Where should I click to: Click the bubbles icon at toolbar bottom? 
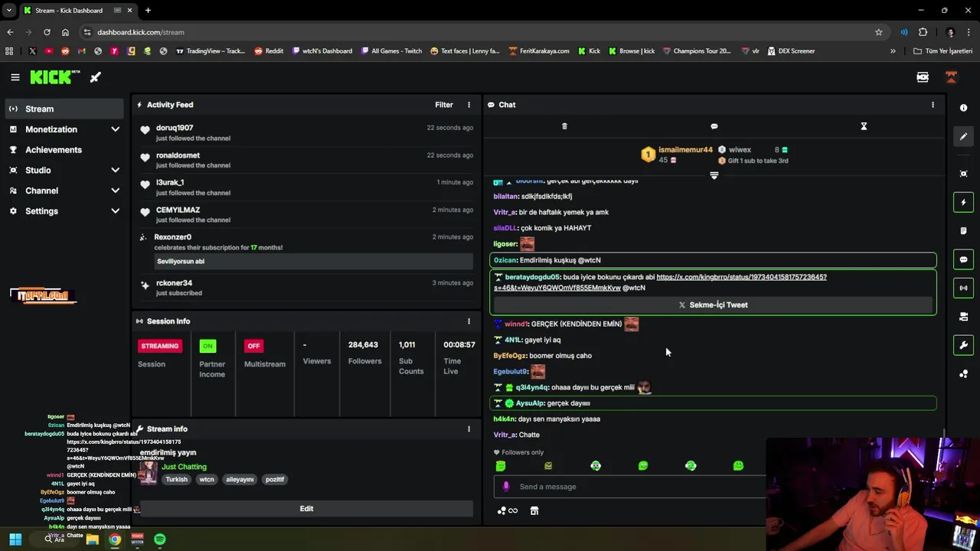tap(963, 374)
